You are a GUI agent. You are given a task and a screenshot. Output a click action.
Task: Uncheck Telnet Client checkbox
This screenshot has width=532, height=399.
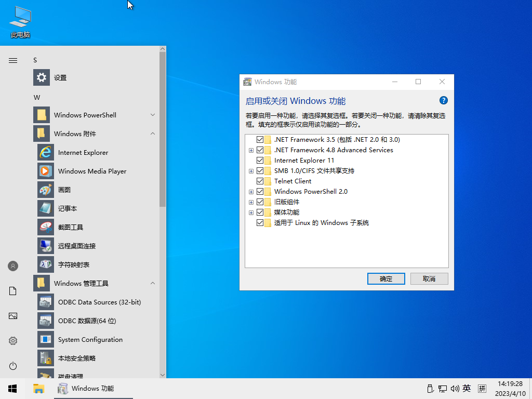(x=260, y=181)
